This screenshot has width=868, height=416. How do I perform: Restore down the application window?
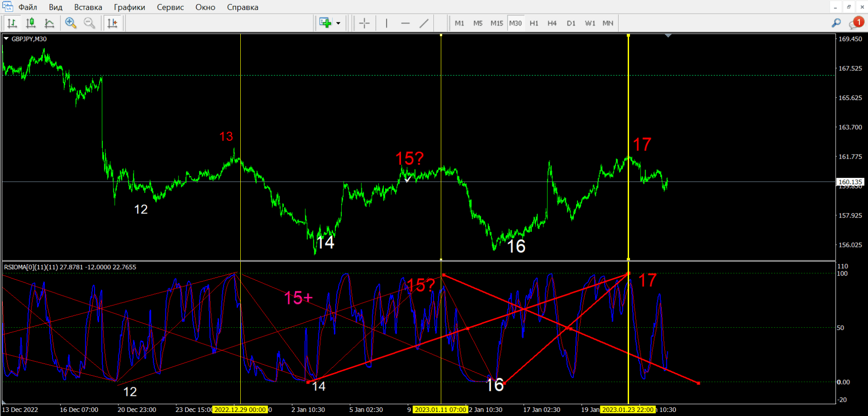tap(849, 7)
